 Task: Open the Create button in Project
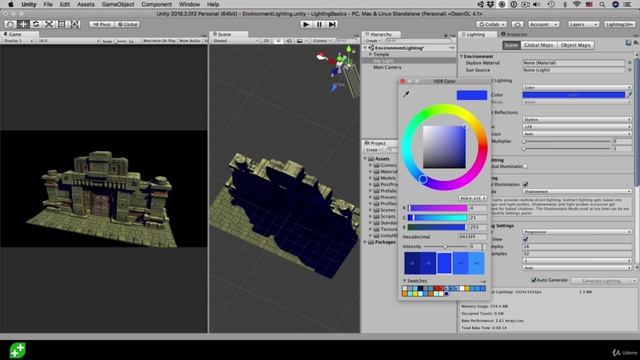tap(373, 150)
